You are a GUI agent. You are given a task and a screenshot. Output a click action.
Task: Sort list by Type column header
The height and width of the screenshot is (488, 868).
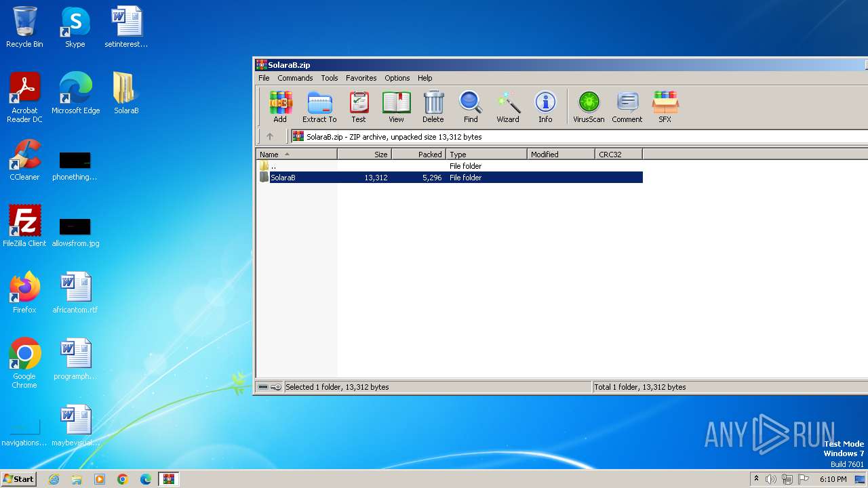click(486, 155)
